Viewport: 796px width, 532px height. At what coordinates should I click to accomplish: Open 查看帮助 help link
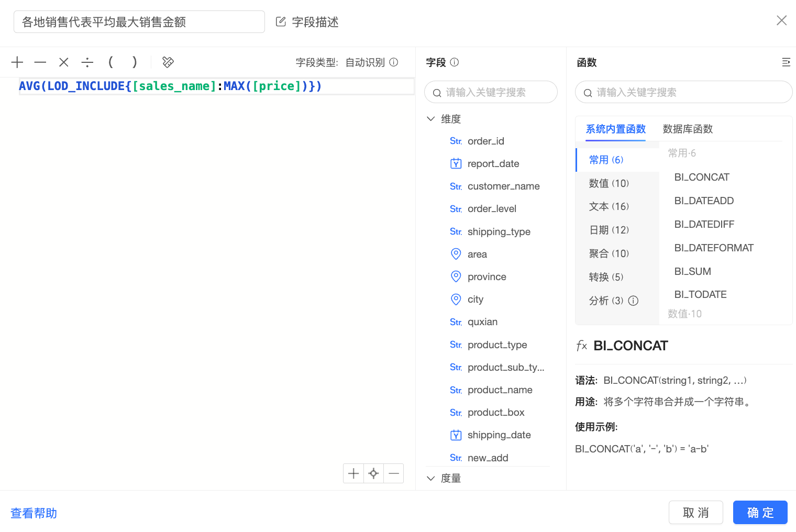[x=34, y=513]
